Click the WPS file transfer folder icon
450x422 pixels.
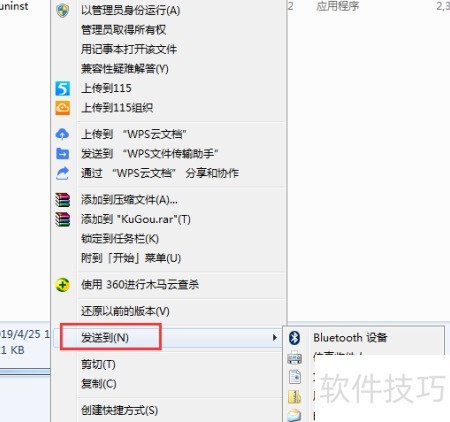(62, 154)
